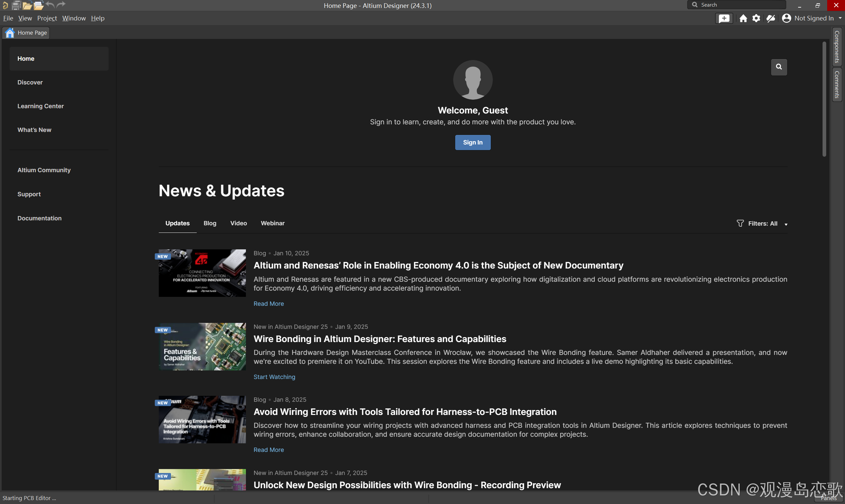This screenshot has width=845, height=504.
Task: Open Learning Center in the sidebar
Action: [x=40, y=106]
